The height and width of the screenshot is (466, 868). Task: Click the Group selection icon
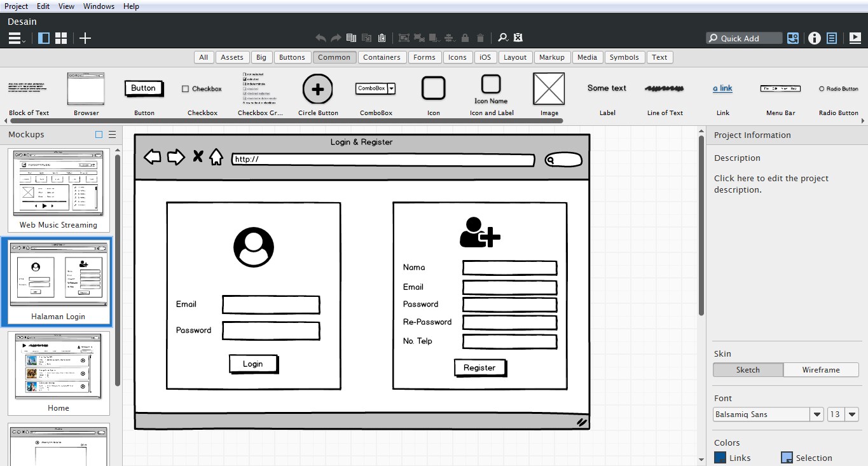[404, 38]
